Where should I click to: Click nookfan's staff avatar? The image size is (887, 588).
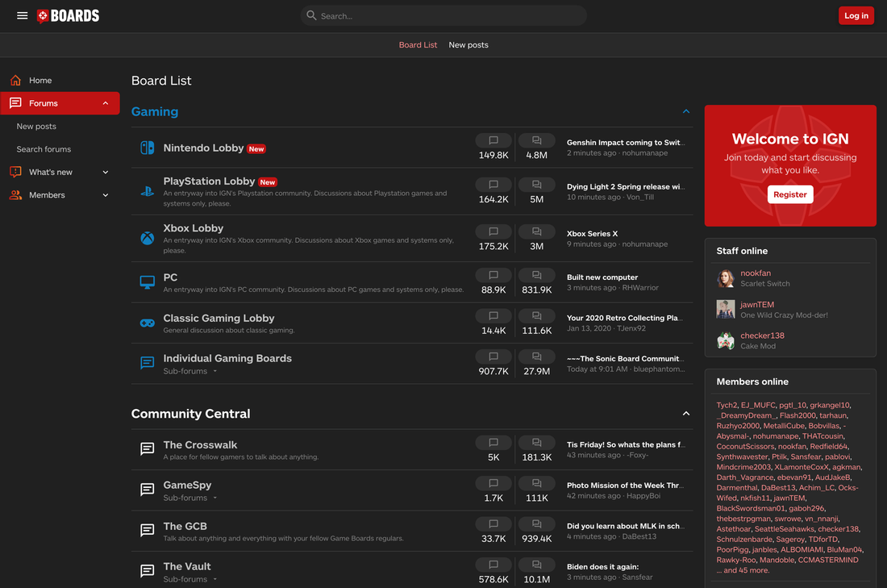coord(726,278)
